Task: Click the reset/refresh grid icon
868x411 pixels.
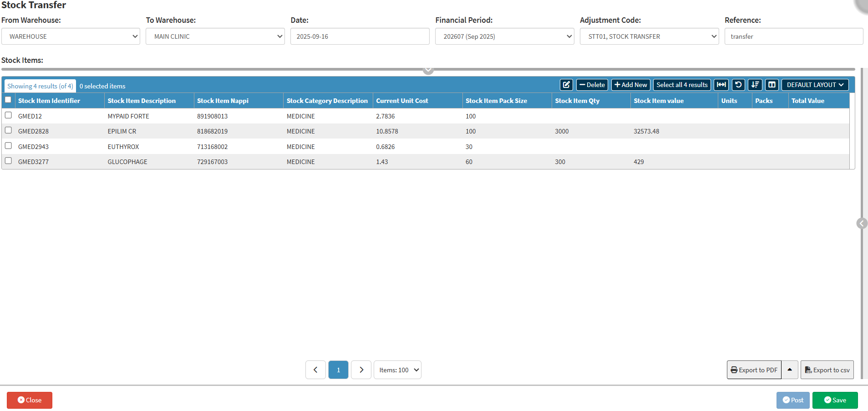Action: pyautogui.click(x=738, y=85)
